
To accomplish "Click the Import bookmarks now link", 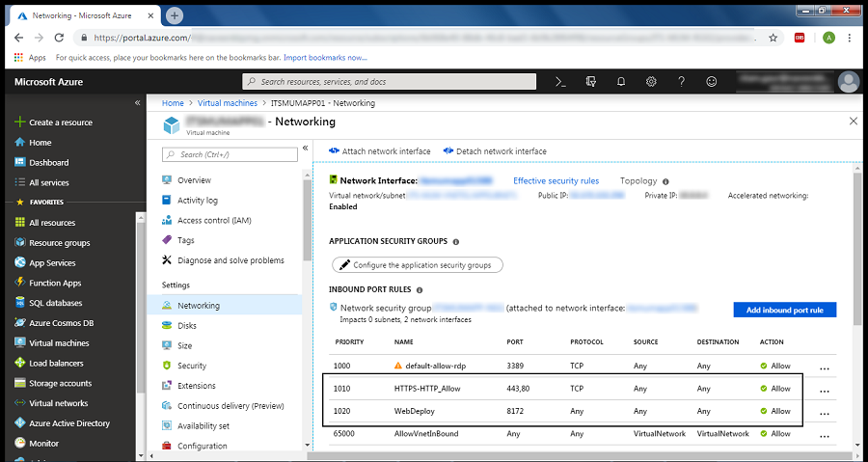I will (x=325, y=58).
